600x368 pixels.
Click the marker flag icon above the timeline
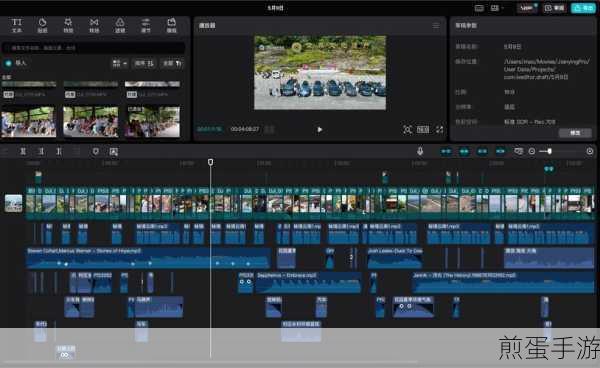[x=96, y=151]
